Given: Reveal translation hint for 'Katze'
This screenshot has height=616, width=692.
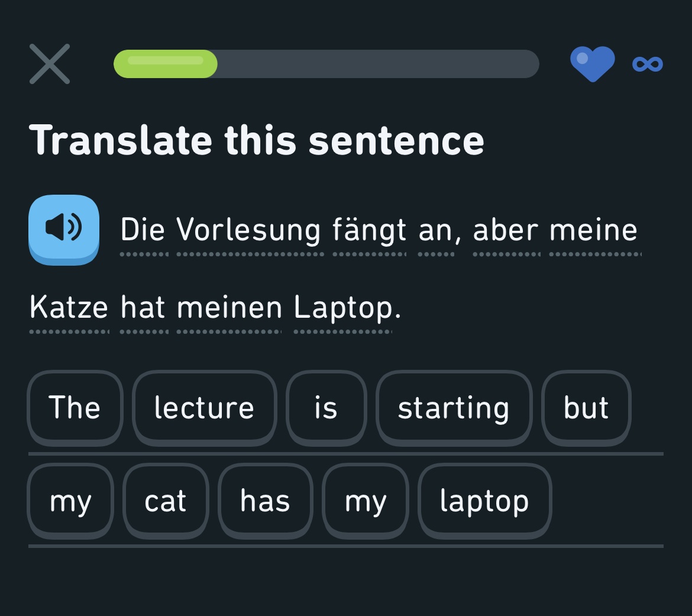Looking at the screenshot, I should point(69,308).
